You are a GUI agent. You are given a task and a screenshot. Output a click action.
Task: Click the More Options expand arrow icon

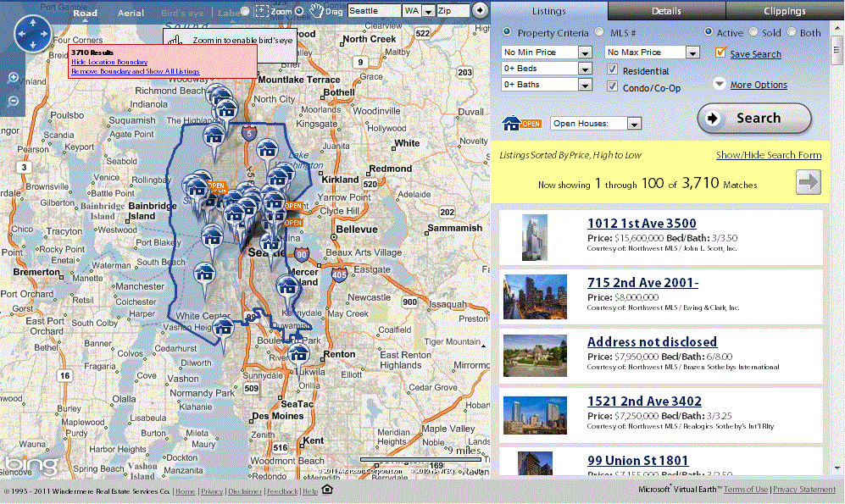tap(720, 84)
